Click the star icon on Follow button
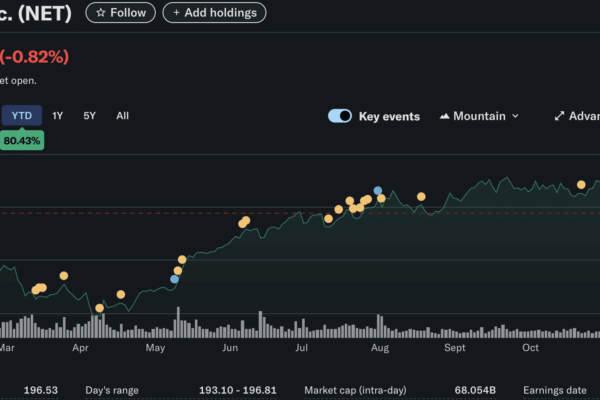 (x=100, y=13)
